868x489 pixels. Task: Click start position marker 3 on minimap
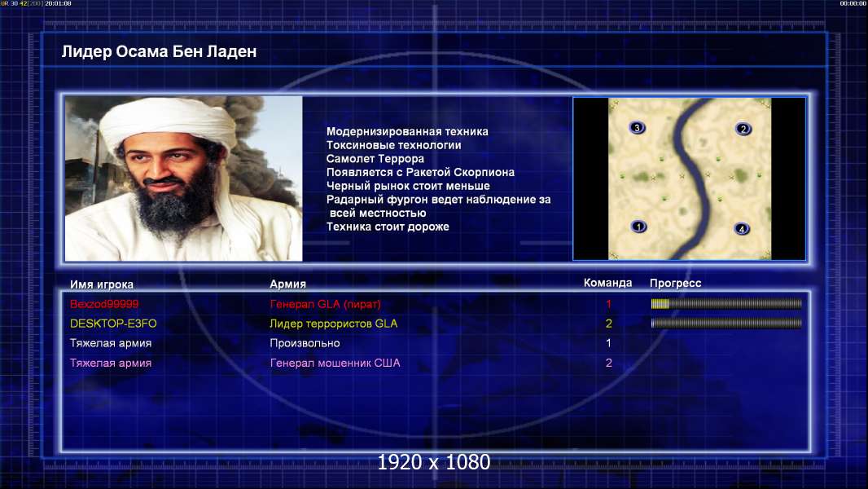637,128
